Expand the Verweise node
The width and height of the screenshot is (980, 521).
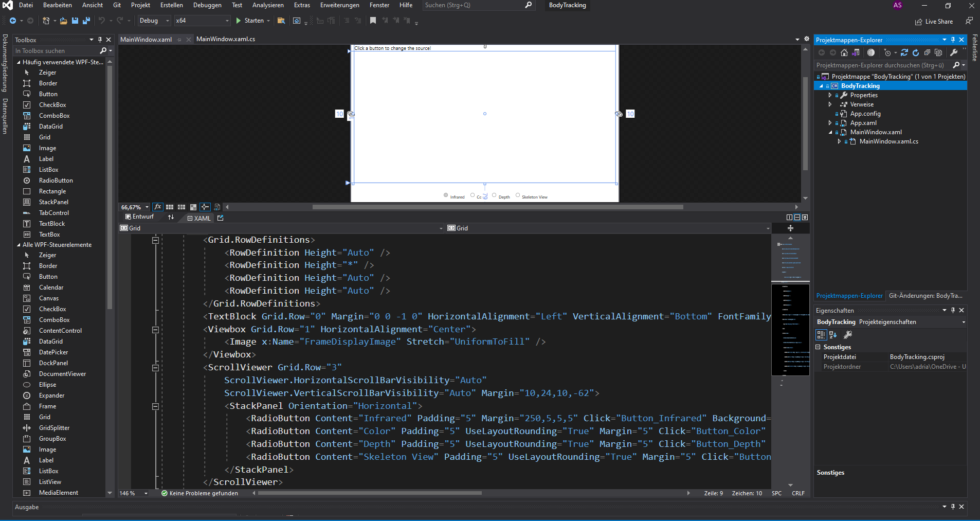click(830, 104)
